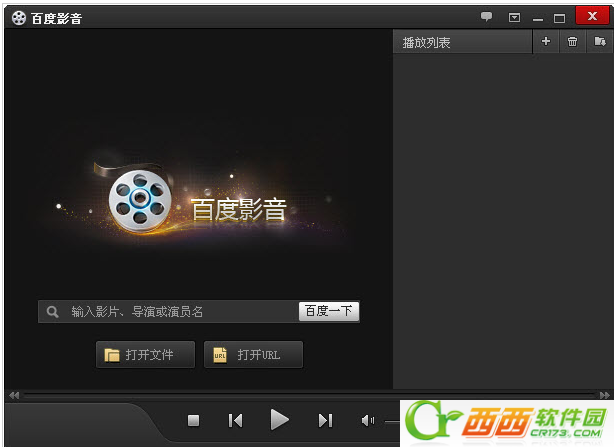
Task: Click the 打开文件 open file button
Action: [x=145, y=355]
